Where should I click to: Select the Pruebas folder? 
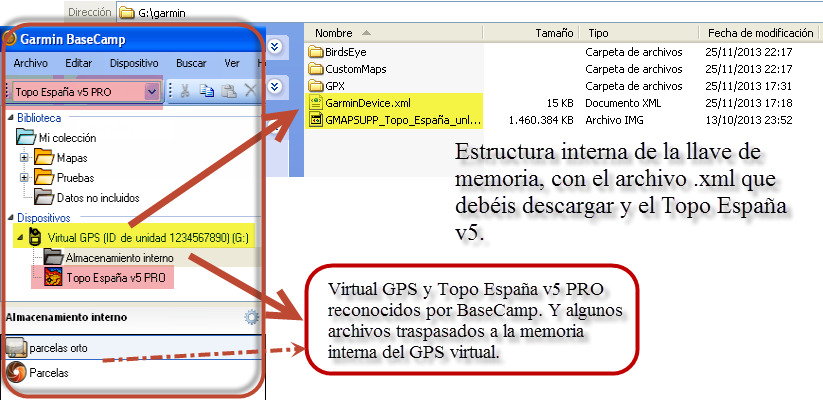point(76,178)
